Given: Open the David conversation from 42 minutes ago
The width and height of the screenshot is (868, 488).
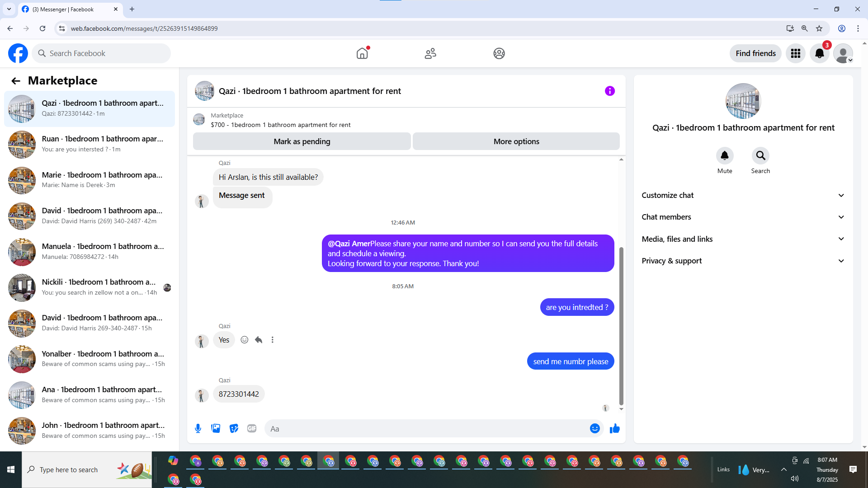Looking at the screenshot, I should (90, 216).
